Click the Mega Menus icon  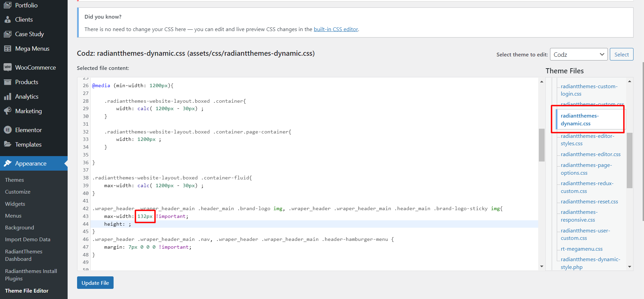click(7, 49)
